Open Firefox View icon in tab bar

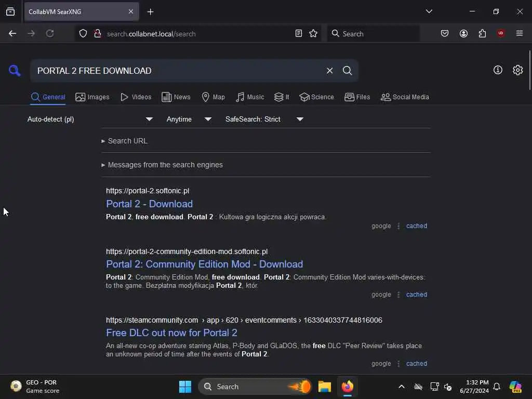(10, 11)
